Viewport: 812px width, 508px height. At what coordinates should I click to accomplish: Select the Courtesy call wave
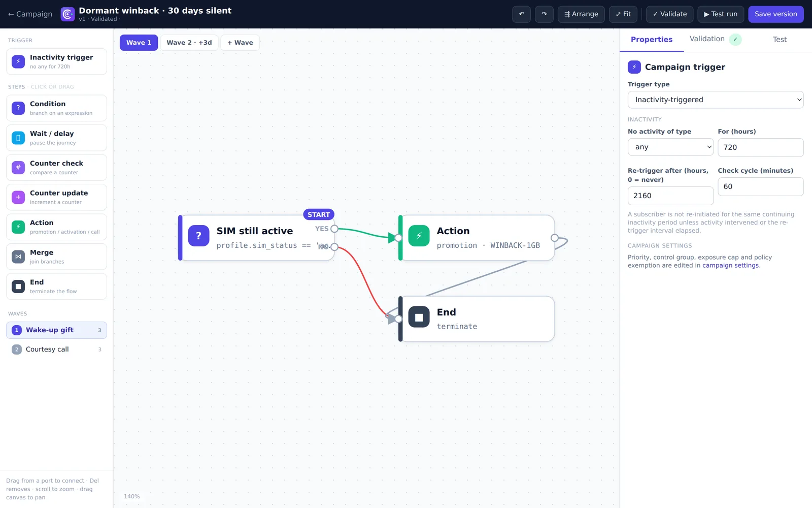click(56, 350)
